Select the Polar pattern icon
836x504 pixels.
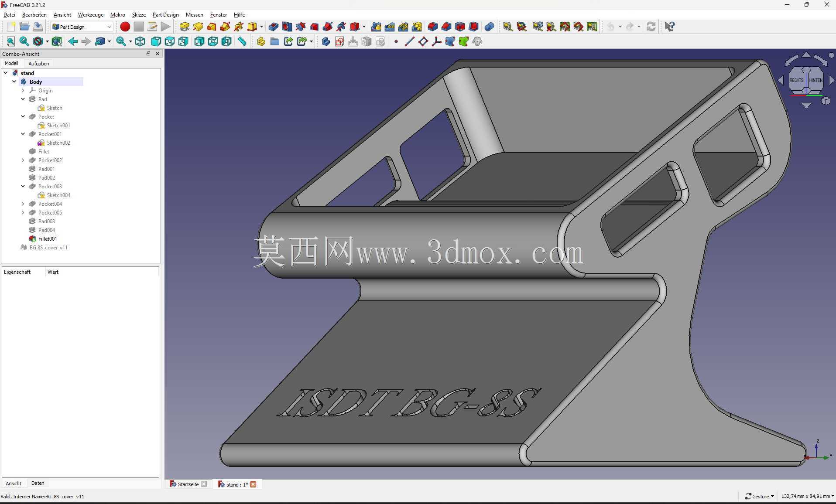pos(403,27)
